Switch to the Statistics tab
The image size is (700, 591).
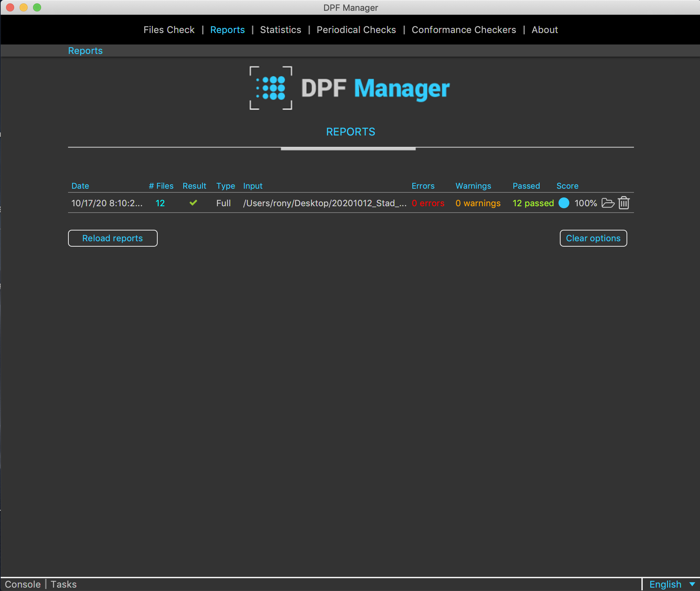(280, 30)
